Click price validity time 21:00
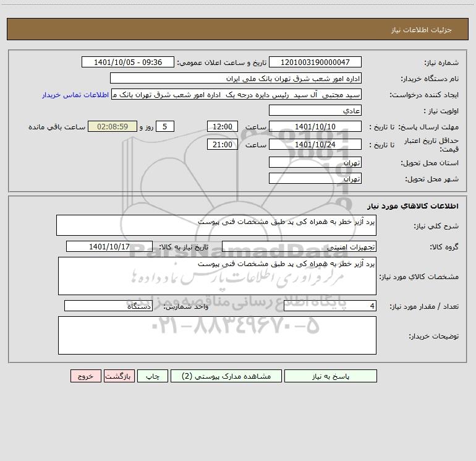Screen dimensions: 476x461 coord(222,144)
